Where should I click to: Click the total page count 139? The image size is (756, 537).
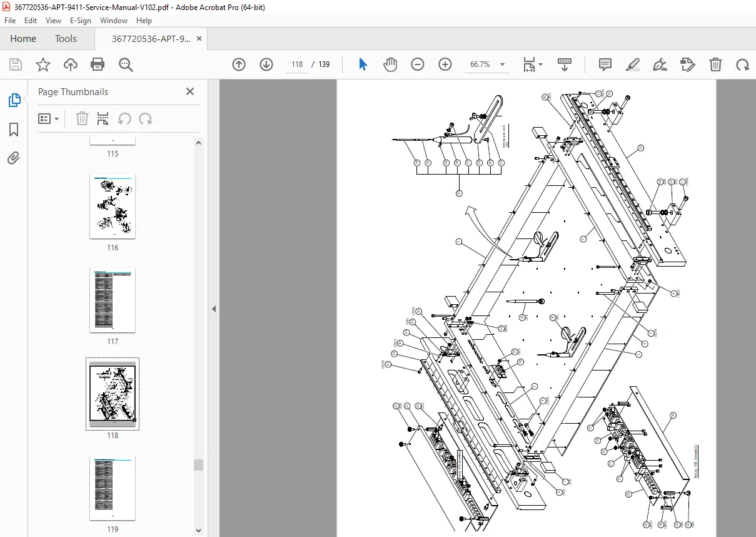tap(324, 64)
